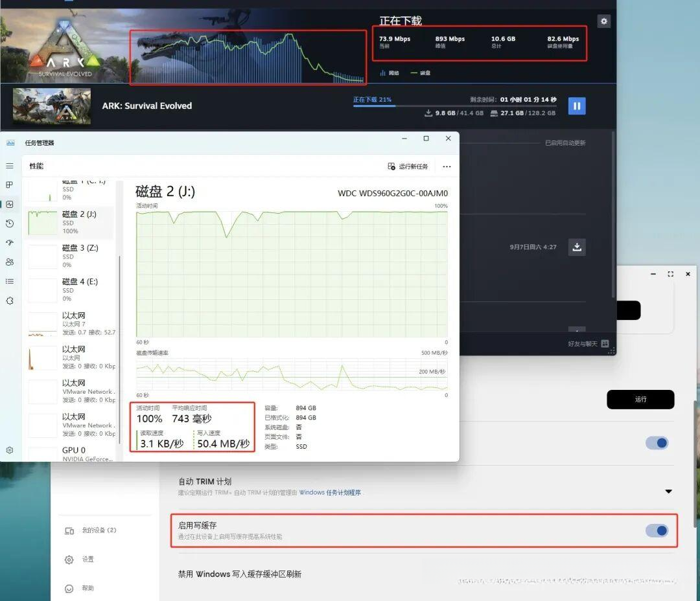Toggle the switch below the 运行 button
The width and height of the screenshot is (700, 601).
click(x=657, y=443)
